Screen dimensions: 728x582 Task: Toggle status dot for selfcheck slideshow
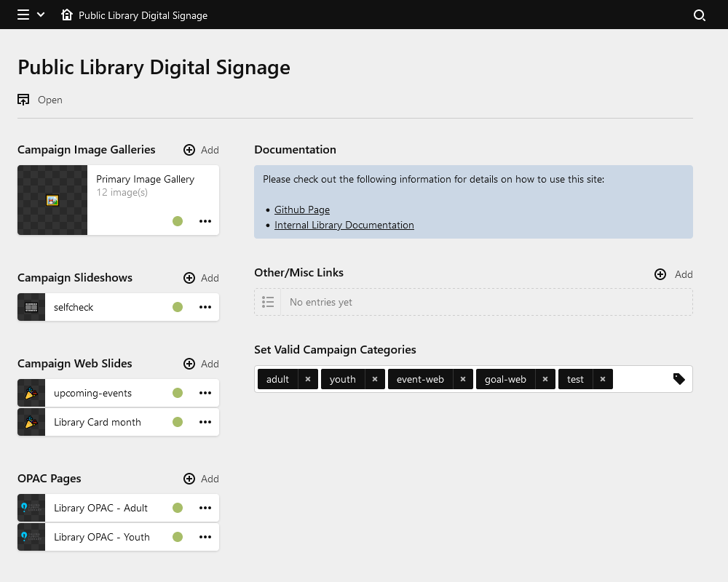click(x=177, y=307)
